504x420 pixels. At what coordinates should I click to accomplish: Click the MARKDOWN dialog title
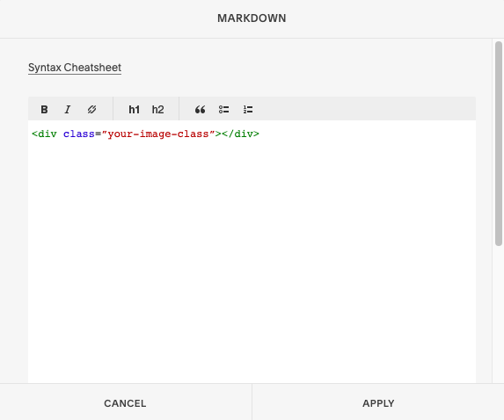tap(252, 18)
